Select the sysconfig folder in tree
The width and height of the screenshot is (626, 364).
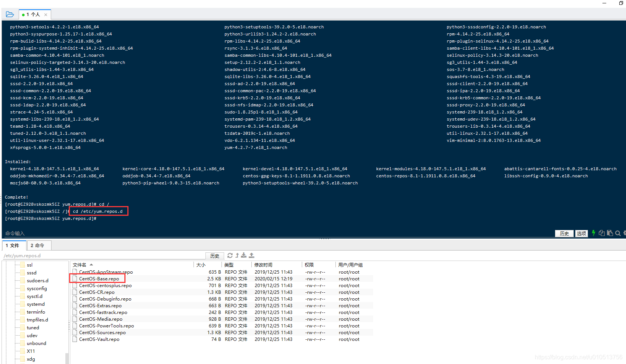(37, 288)
